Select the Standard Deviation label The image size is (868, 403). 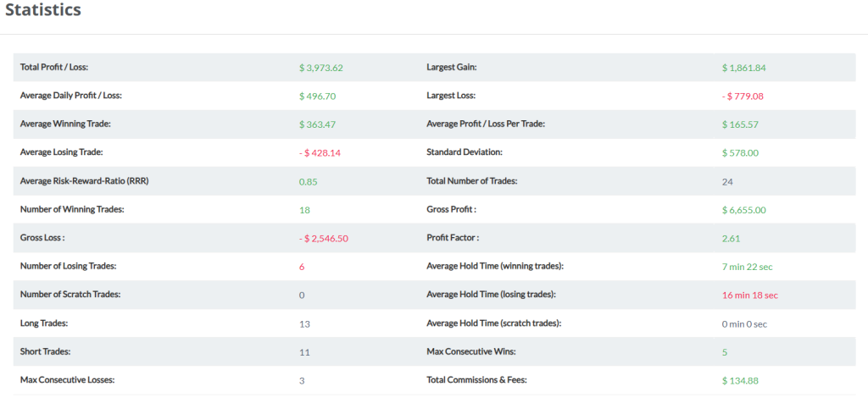[465, 152]
